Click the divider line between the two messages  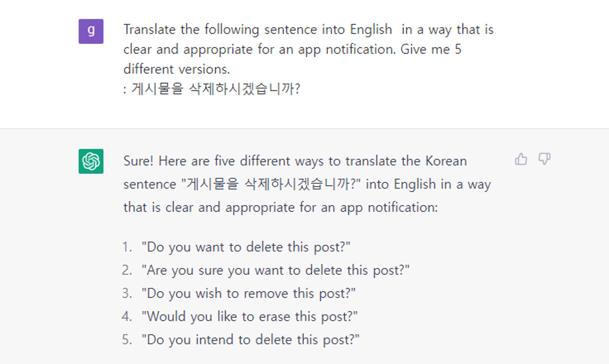[x=304, y=128]
